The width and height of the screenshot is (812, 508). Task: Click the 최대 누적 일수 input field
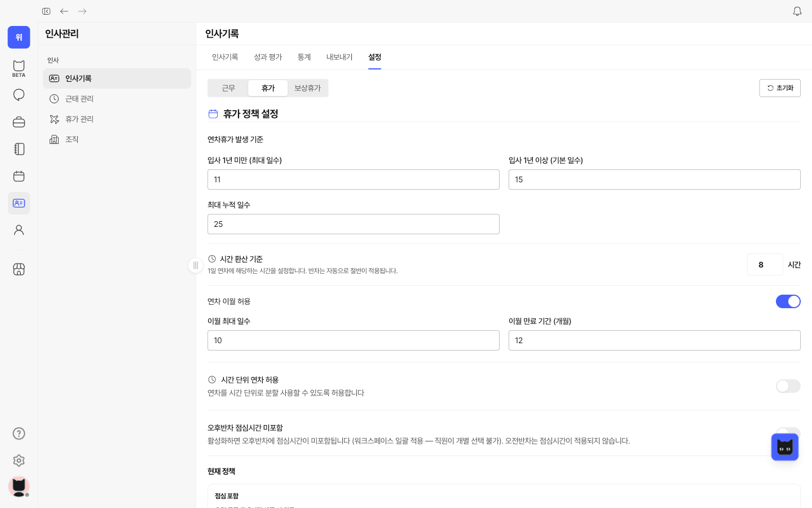[354, 224]
